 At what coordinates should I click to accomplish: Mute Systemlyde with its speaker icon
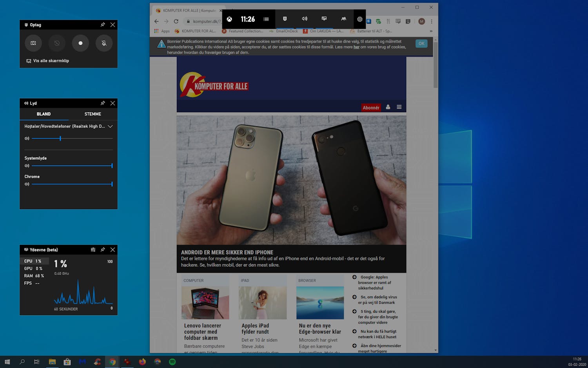[x=27, y=166]
